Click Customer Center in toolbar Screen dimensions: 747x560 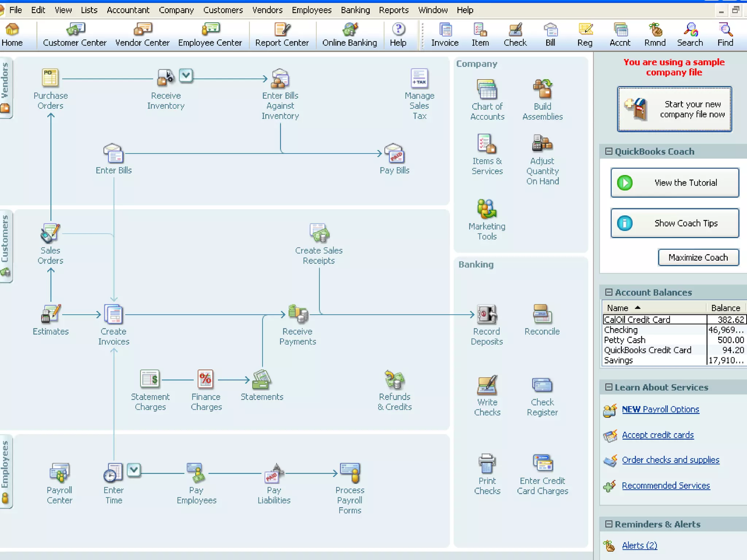point(74,35)
